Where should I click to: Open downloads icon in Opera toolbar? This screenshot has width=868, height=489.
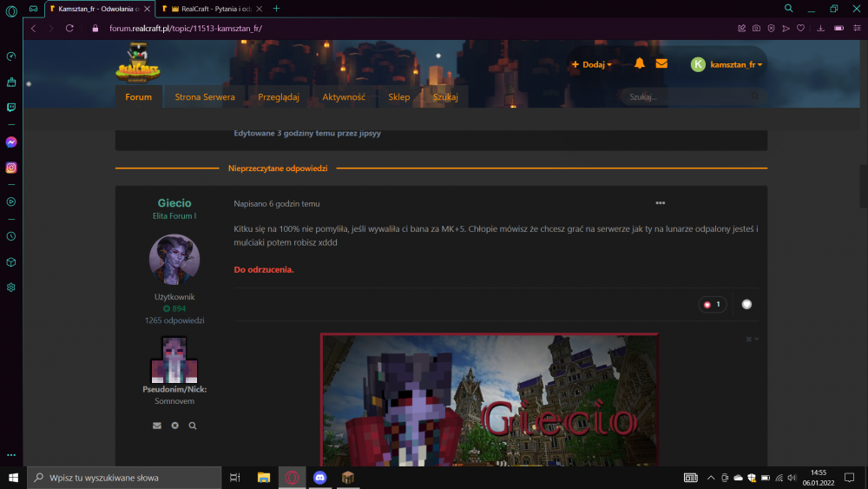[x=821, y=29]
